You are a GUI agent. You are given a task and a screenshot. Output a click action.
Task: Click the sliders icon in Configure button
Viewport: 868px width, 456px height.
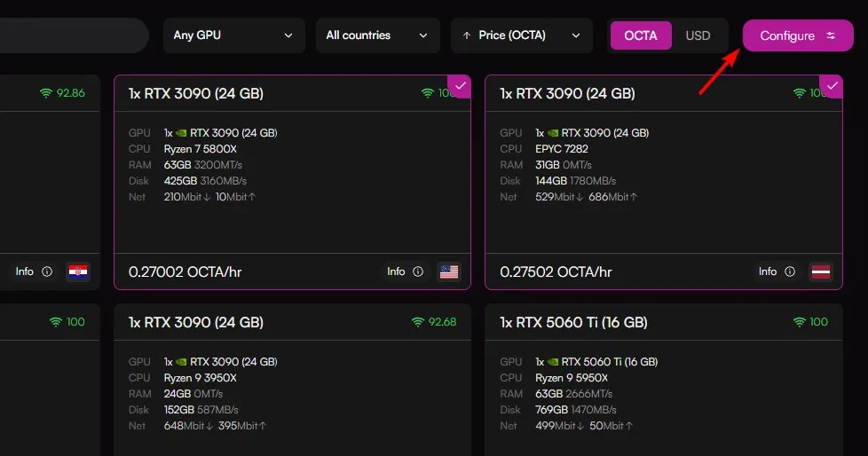pyautogui.click(x=831, y=35)
